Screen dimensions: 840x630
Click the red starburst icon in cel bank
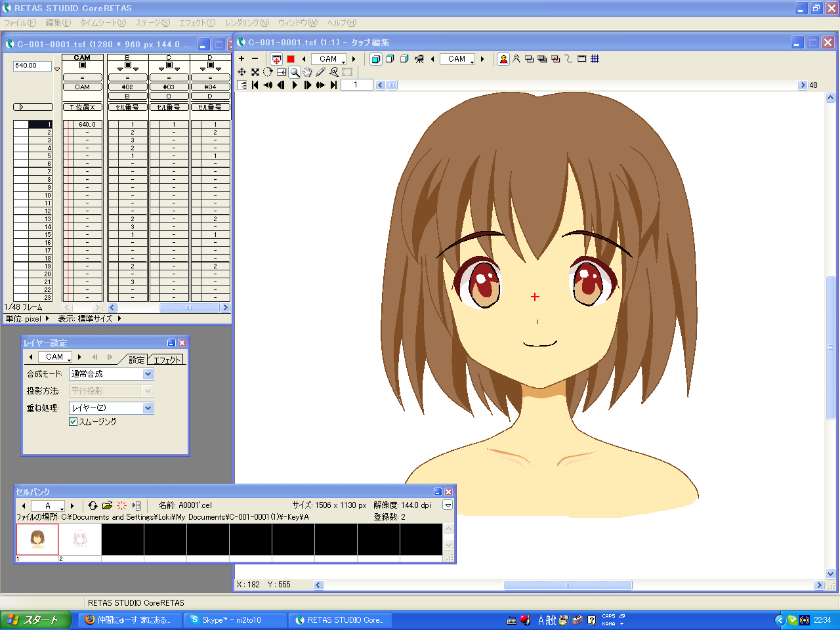(x=122, y=505)
